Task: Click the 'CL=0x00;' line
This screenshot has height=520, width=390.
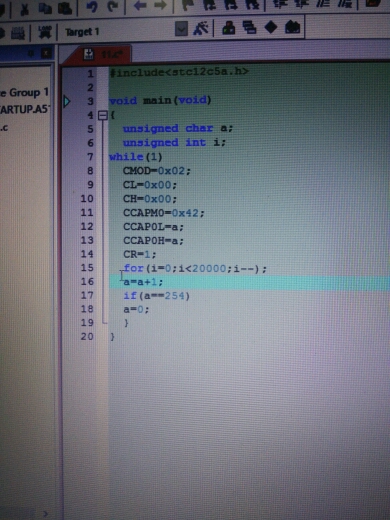Action: (x=150, y=185)
